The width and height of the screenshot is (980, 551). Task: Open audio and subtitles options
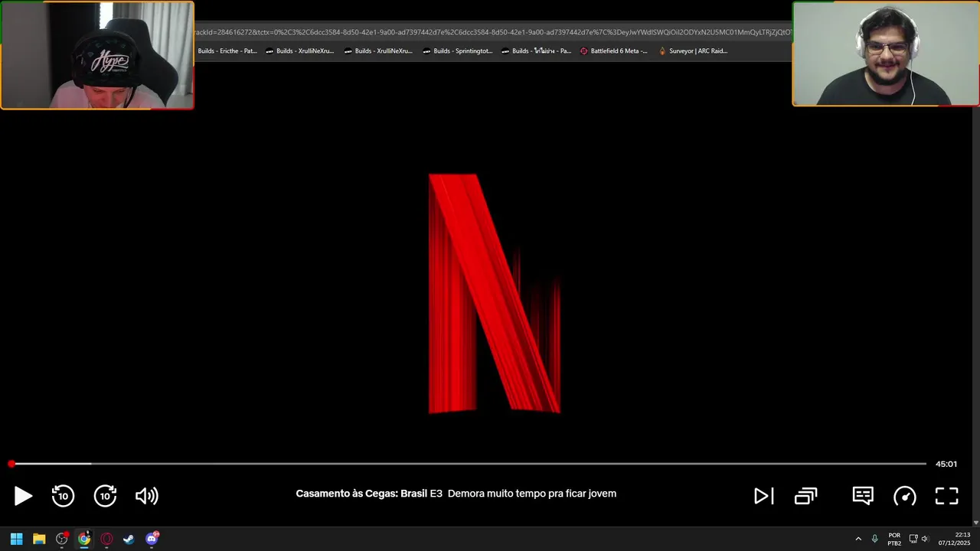pyautogui.click(x=863, y=496)
